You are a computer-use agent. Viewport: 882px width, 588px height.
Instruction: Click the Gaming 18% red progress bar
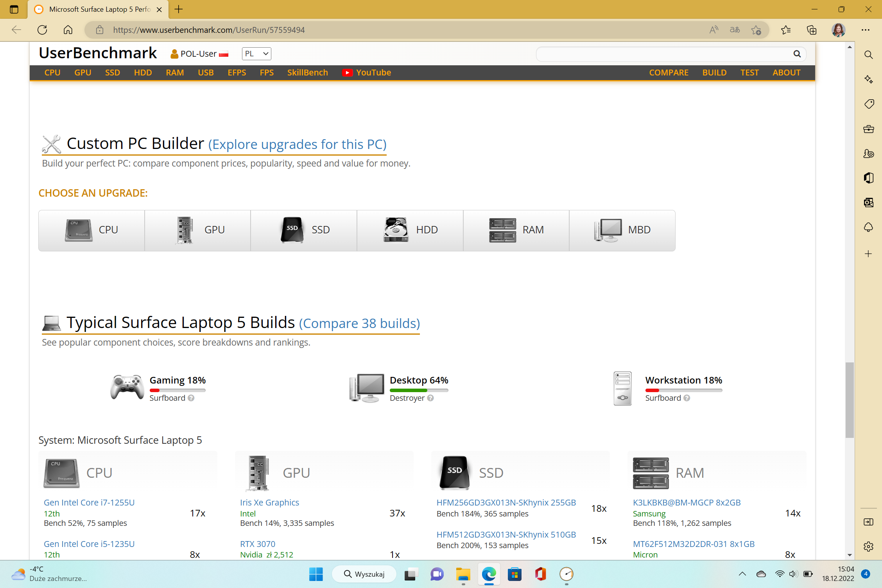pyautogui.click(x=177, y=390)
